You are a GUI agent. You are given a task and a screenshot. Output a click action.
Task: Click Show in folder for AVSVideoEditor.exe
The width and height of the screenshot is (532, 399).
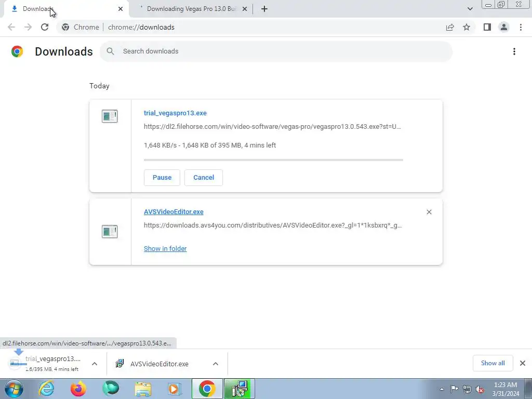click(x=165, y=249)
